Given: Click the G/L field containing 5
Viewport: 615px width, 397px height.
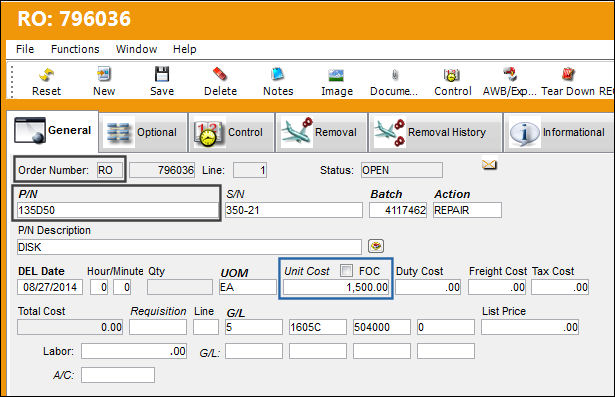Looking at the screenshot, I should pyautogui.click(x=254, y=327).
